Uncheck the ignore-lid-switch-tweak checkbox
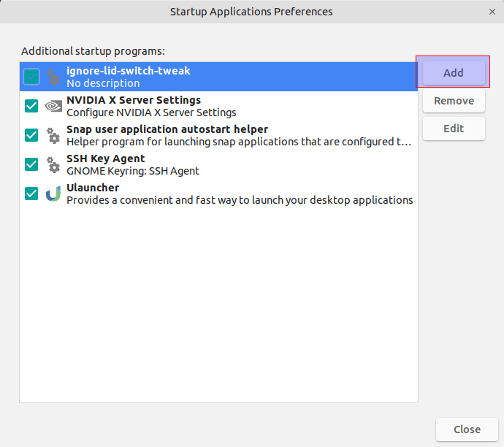The image size is (504, 447). tap(31, 77)
